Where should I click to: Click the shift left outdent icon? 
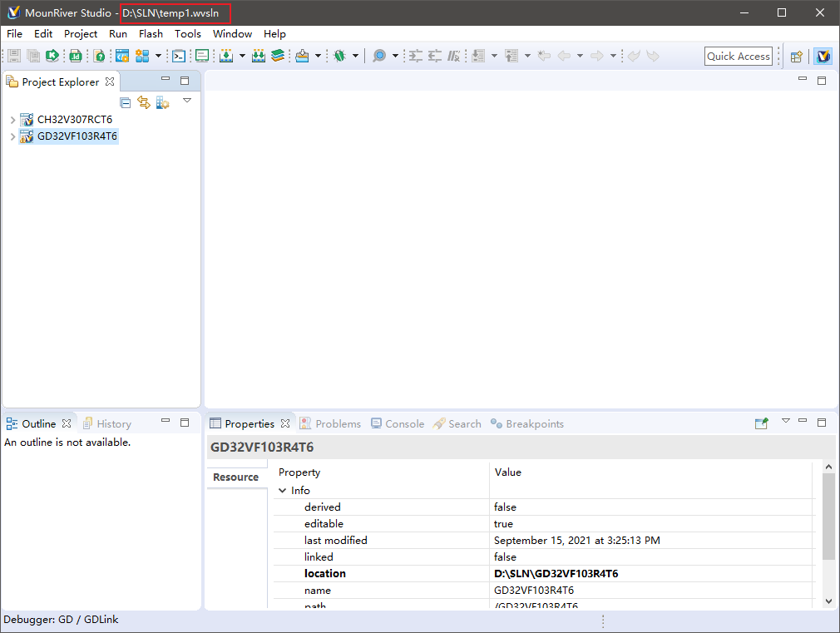pyautogui.click(x=434, y=56)
